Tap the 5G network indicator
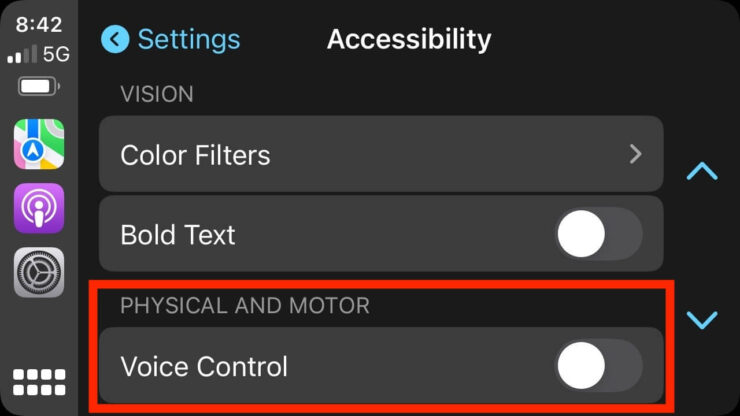740x416 pixels. pyautogui.click(x=56, y=54)
